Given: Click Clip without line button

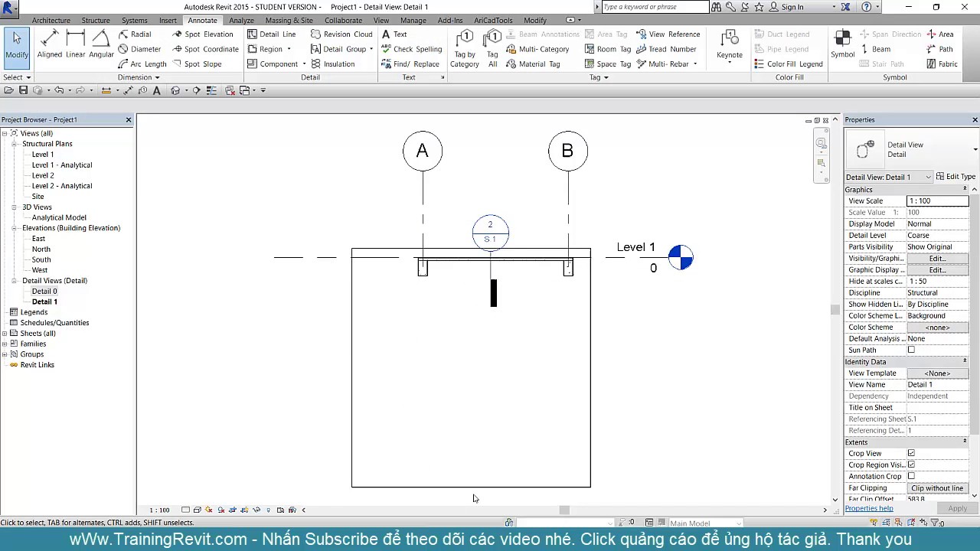Looking at the screenshot, I should click(937, 488).
